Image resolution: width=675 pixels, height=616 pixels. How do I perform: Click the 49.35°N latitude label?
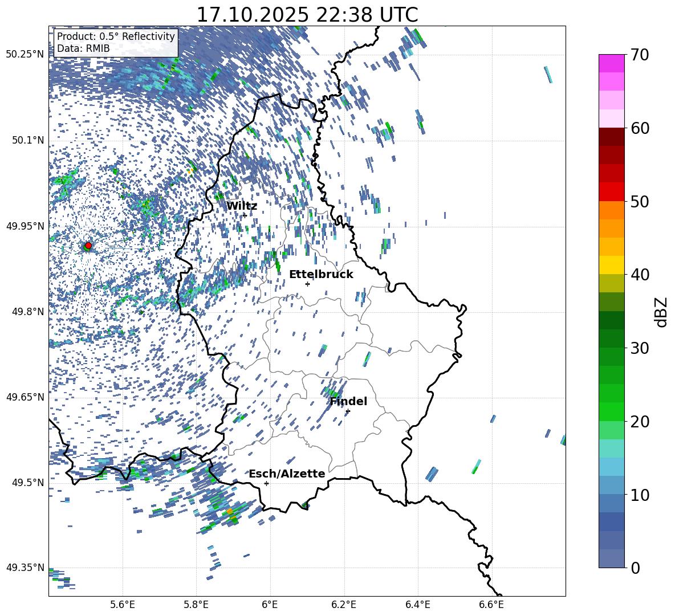[25, 568]
